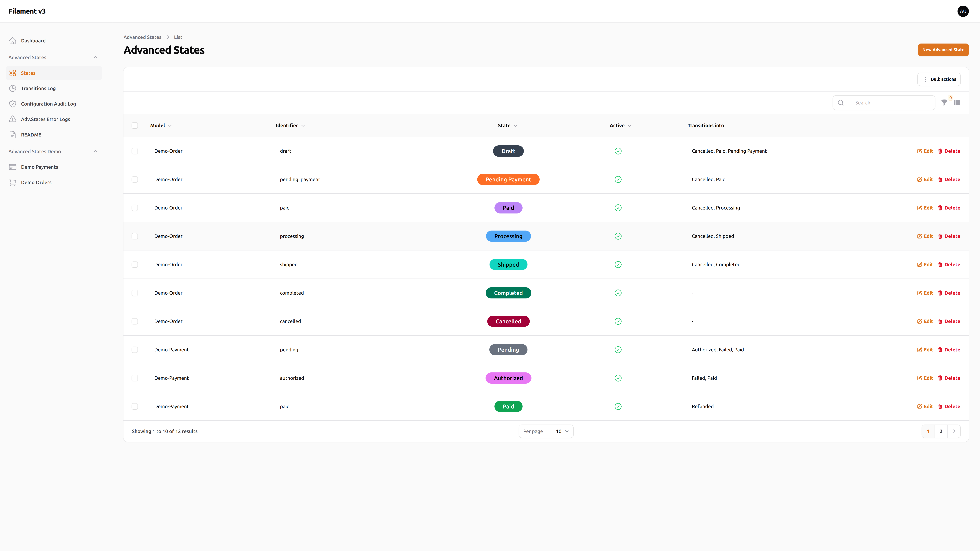Collapse the Advanced States sidebar group

(x=96, y=57)
